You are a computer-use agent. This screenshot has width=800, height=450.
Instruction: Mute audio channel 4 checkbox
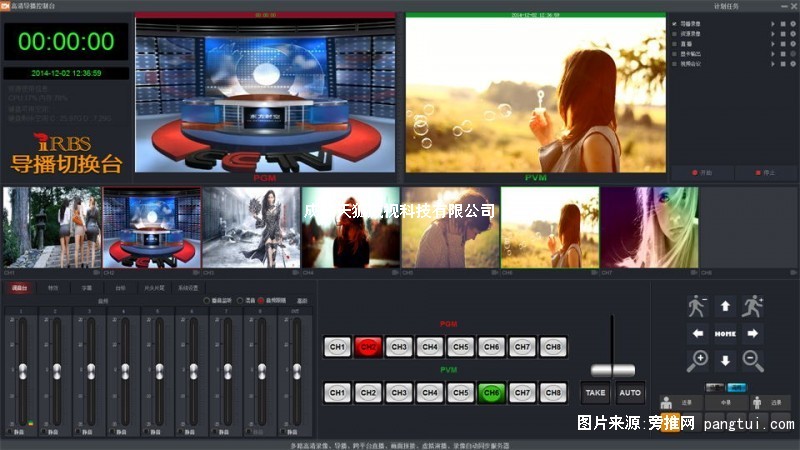pyautogui.click(x=112, y=432)
